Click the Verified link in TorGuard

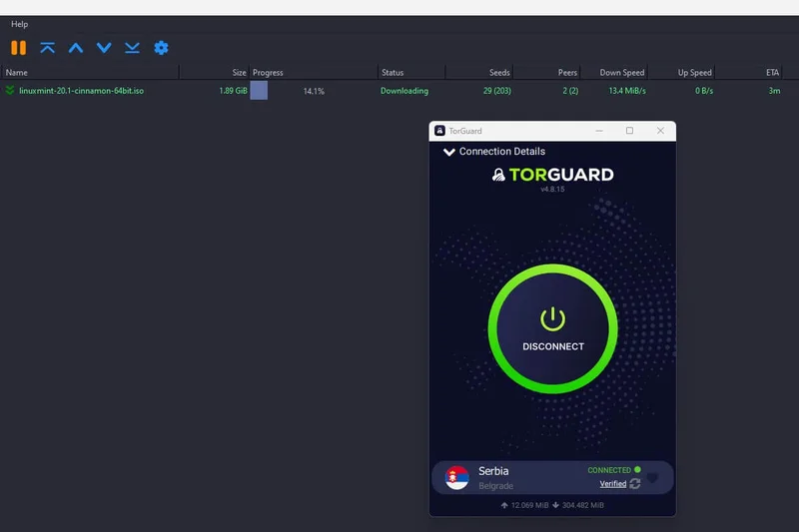pos(613,484)
